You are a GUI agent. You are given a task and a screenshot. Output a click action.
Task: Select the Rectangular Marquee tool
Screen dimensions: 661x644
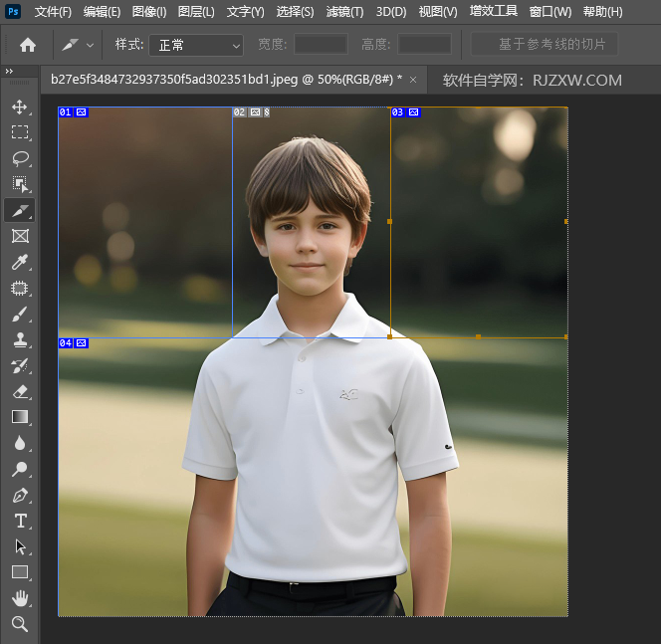tap(20, 132)
